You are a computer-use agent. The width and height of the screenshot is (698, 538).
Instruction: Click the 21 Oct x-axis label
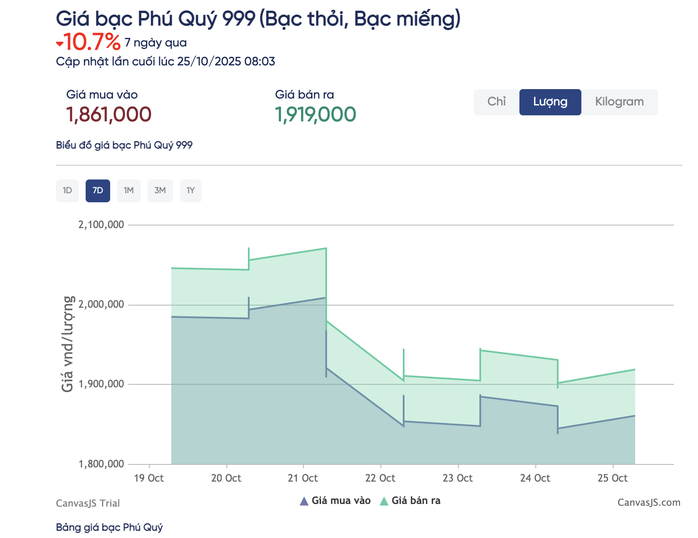303,479
